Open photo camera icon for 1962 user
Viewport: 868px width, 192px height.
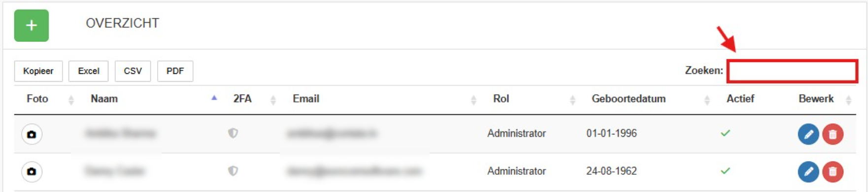click(x=32, y=171)
